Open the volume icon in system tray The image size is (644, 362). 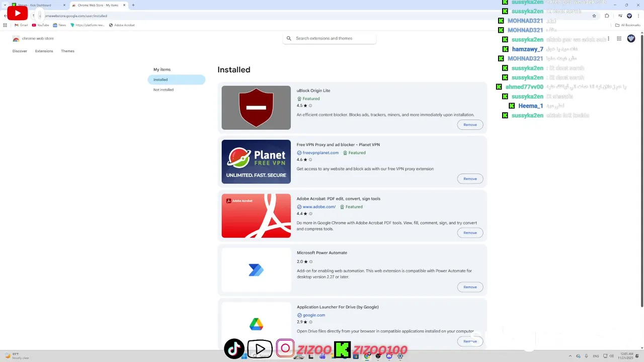tap(612, 356)
